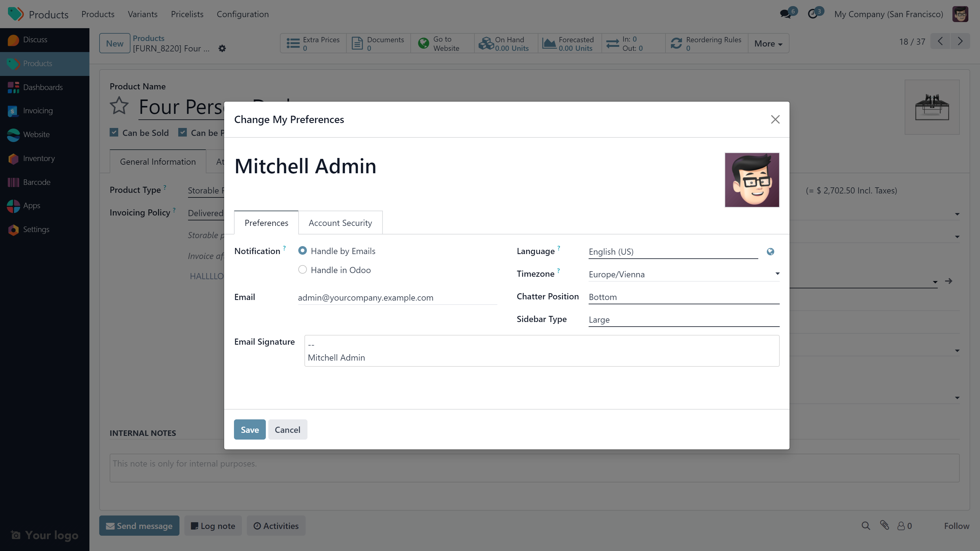The width and height of the screenshot is (980, 551).
Task: Switch to the Account Security tab
Action: [340, 223]
